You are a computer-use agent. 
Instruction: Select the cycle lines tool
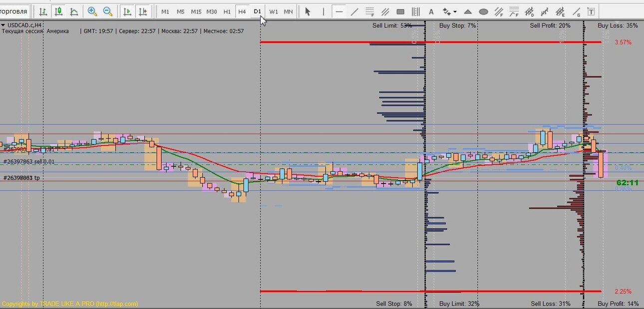tap(416, 11)
